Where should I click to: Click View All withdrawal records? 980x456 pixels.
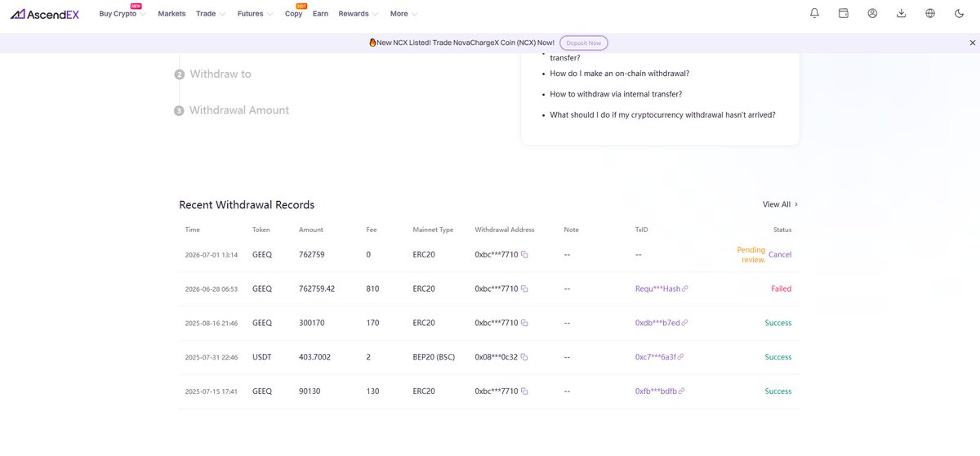[780, 204]
